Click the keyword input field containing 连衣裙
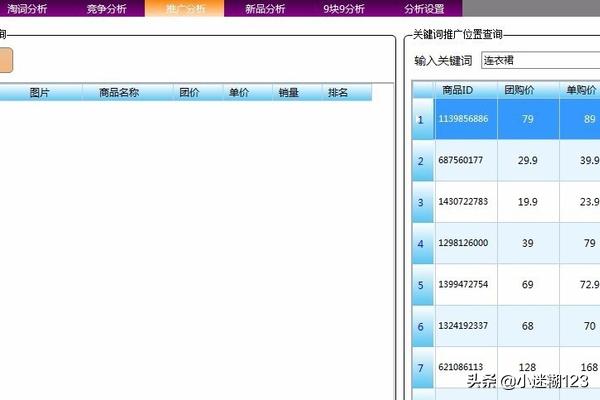600x400 pixels. [540, 60]
